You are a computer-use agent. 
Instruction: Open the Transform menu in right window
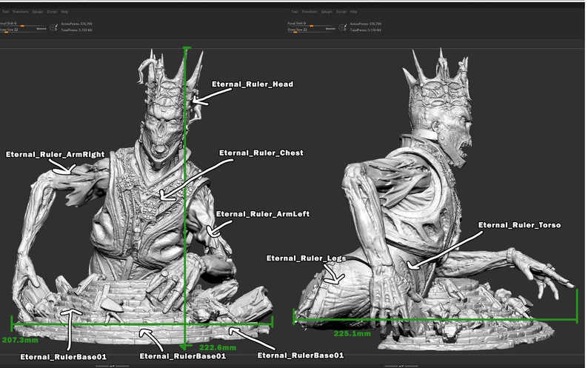click(x=310, y=12)
